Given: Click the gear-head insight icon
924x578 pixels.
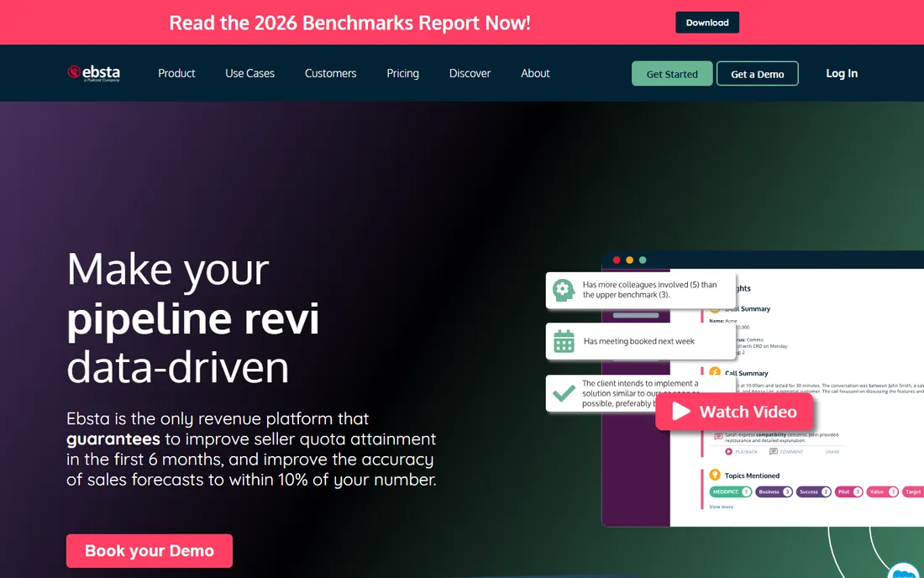Looking at the screenshot, I should (x=564, y=290).
